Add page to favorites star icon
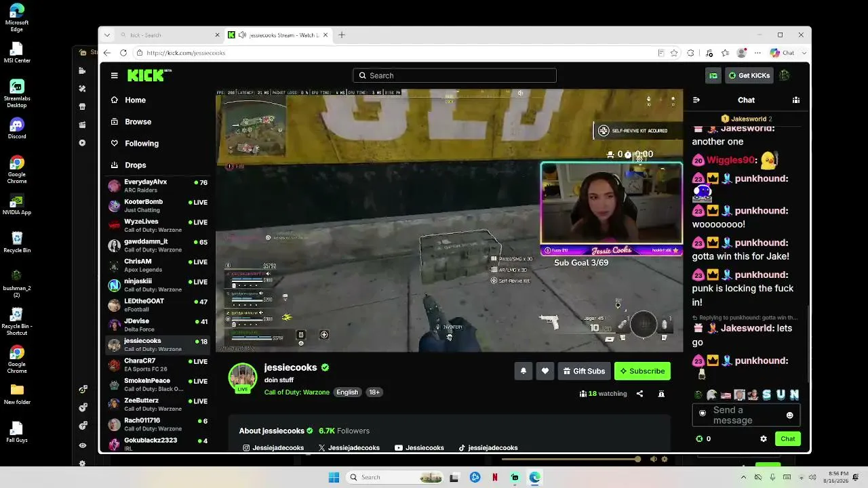868x488 pixels. (674, 53)
